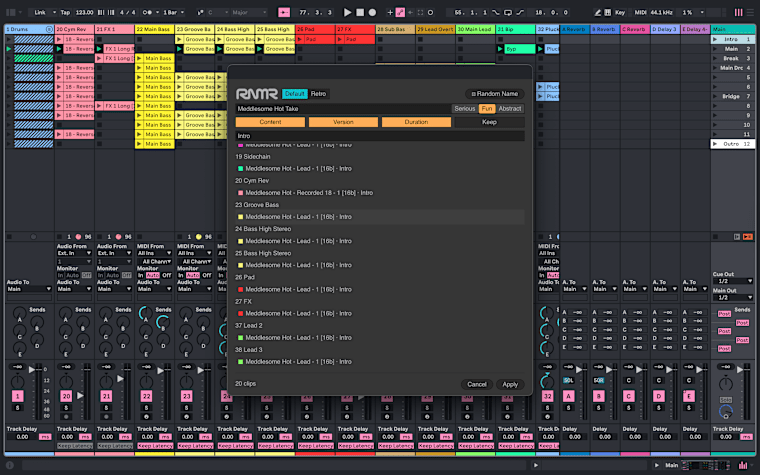Toggle the Version option
This screenshot has width=760, height=475.
[343, 122]
